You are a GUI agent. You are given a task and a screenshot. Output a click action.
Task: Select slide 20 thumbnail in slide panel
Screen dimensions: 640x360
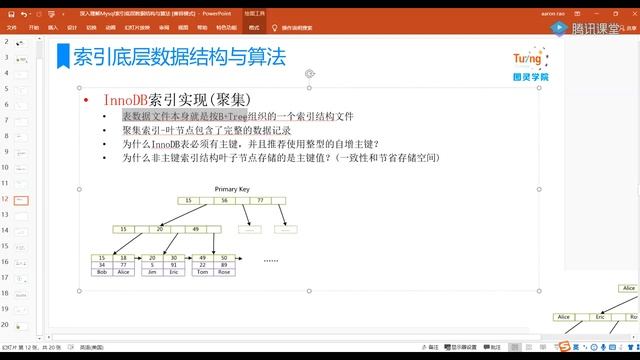click(x=21, y=326)
